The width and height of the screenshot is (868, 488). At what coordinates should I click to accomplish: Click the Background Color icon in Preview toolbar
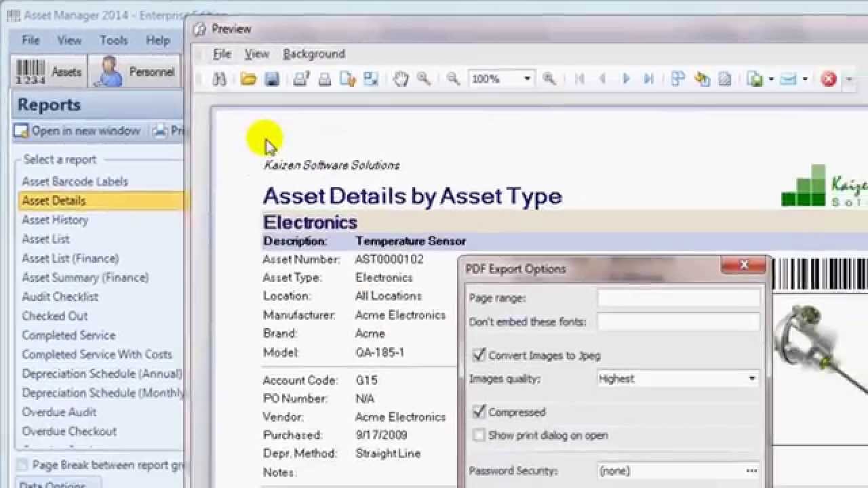pyautogui.click(x=702, y=79)
